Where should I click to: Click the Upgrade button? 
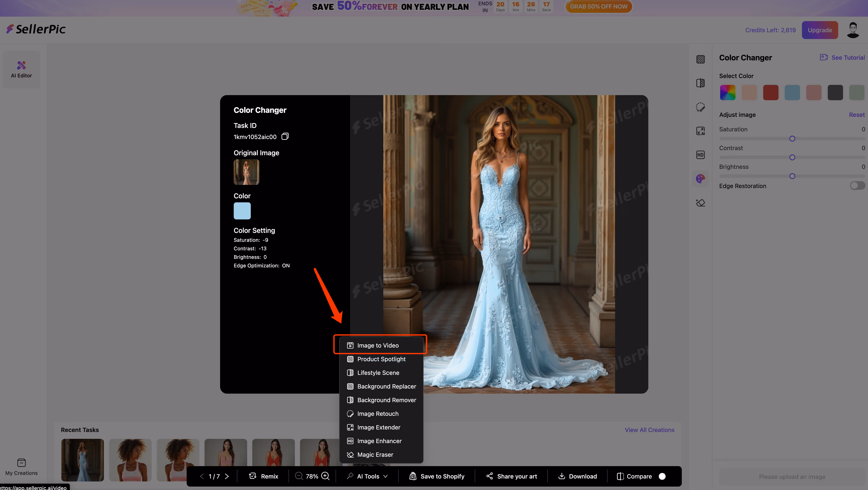pos(819,30)
